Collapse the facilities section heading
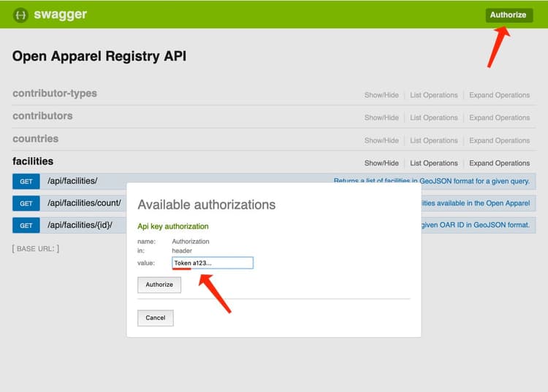The width and height of the screenshot is (548, 392). click(x=33, y=161)
